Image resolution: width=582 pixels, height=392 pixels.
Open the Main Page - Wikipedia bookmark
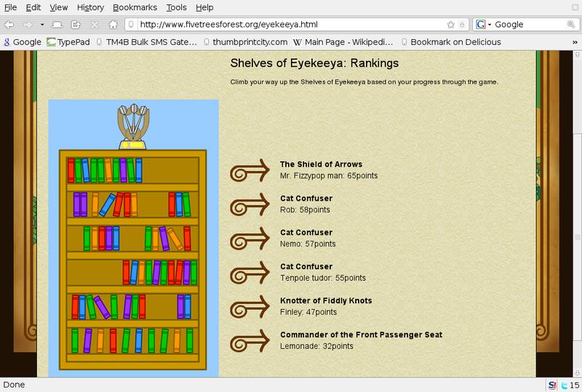click(343, 42)
